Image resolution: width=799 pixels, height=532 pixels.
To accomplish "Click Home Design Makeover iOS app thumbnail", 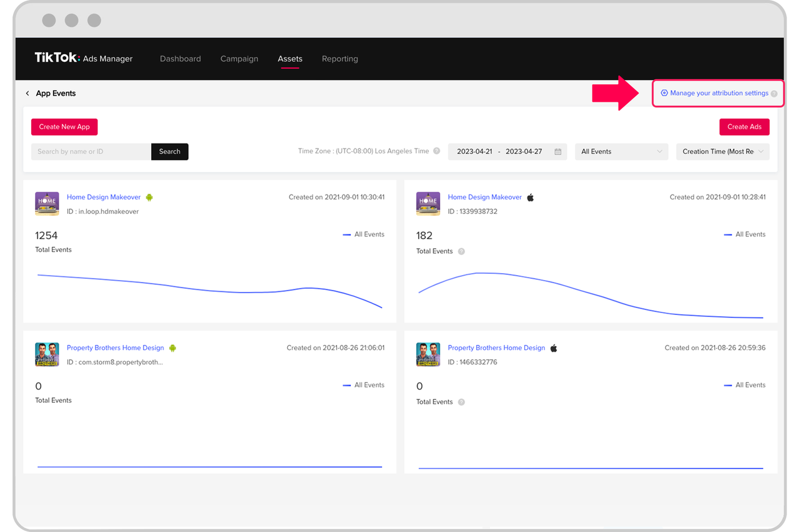I will coord(428,204).
